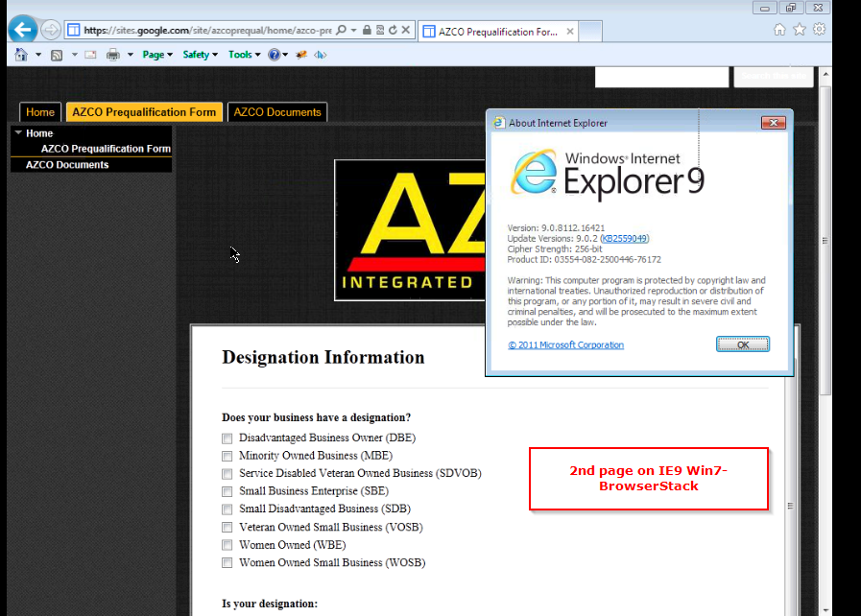Open the Help dropdown arrow
Screen dimensions: 861x616
[285, 55]
